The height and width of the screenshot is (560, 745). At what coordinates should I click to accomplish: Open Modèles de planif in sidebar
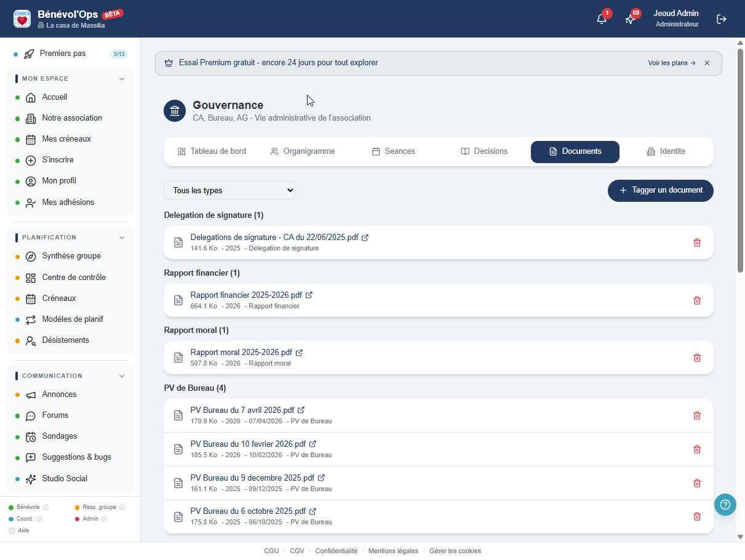coord(70,319)
